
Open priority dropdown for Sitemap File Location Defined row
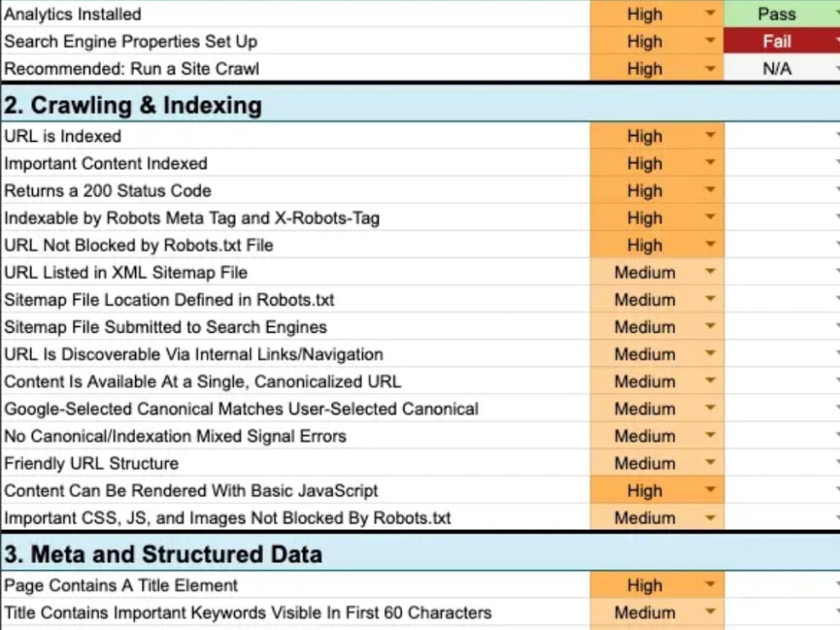[x=711, y=300]
